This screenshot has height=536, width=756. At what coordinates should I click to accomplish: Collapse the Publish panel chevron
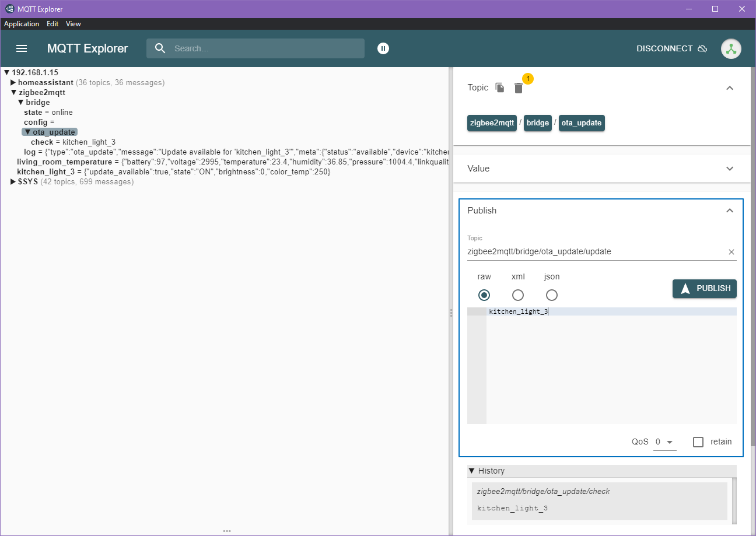tap(729, 211)
